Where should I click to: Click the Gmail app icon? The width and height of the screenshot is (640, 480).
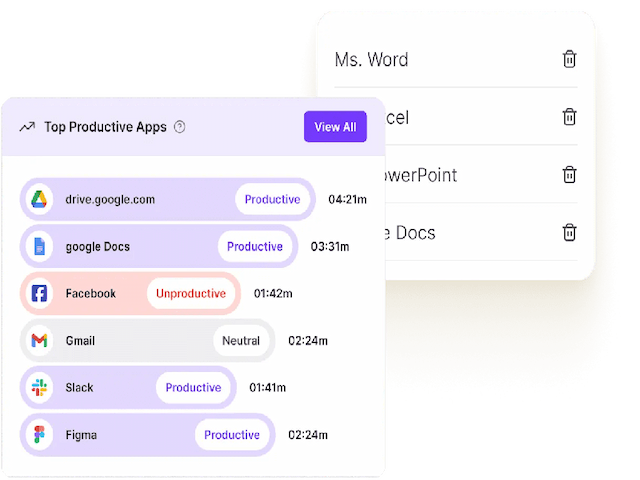click(40, 341)
